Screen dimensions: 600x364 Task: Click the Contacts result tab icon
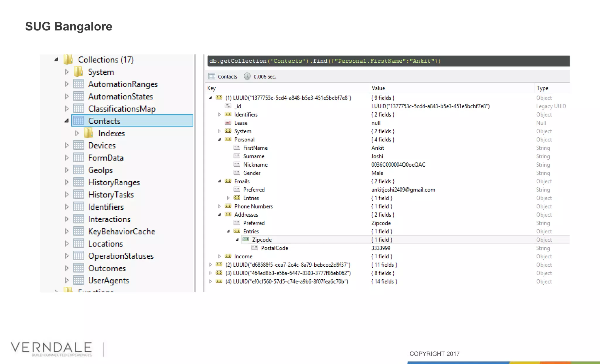(212, 76)
